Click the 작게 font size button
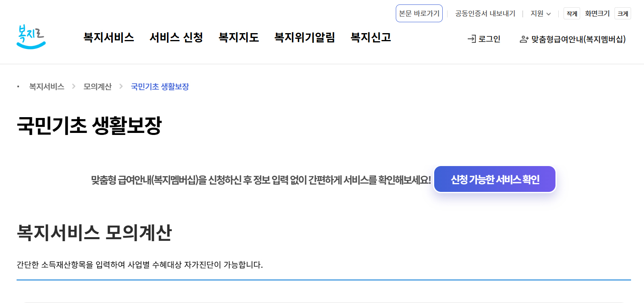The height and width of the screenshot is (303, 644). click(x=571, y=13)
